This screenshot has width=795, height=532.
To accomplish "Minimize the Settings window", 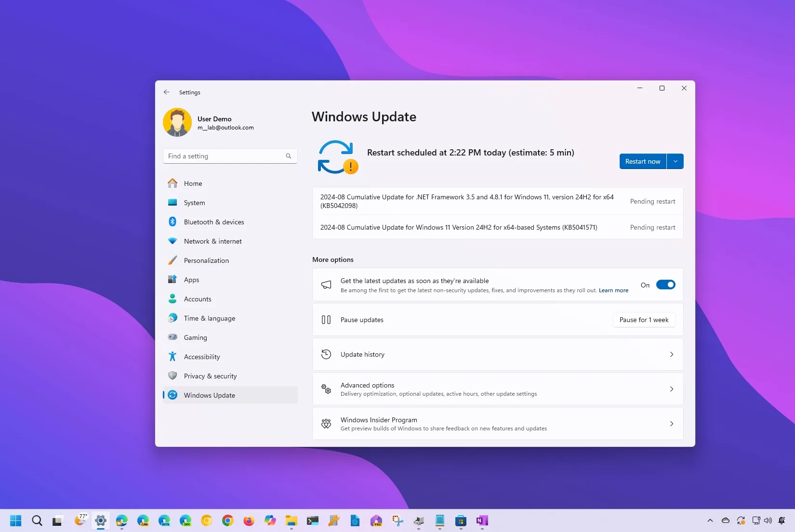I will point(640,88).
